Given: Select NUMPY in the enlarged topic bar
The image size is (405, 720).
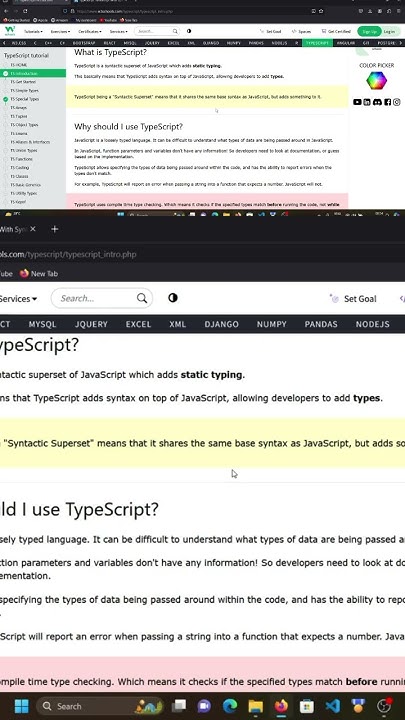Looking at the screenshot, I should pos(271,324).
